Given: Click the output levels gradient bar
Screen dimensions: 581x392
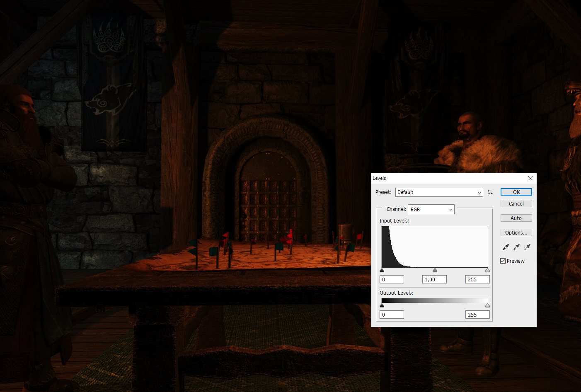Looking at the screenshot, I should [x=435, y=300].
